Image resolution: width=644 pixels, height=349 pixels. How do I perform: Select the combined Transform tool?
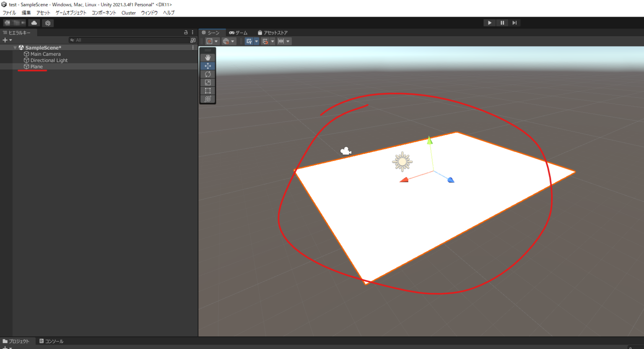coord(208,99)
